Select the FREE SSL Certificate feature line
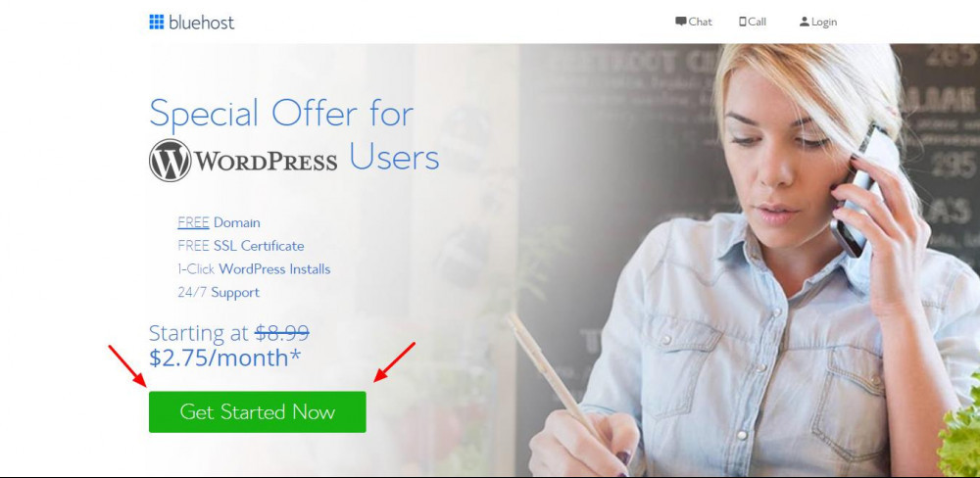The height and width of the screenshot is (478, 980). click(241, 246)
